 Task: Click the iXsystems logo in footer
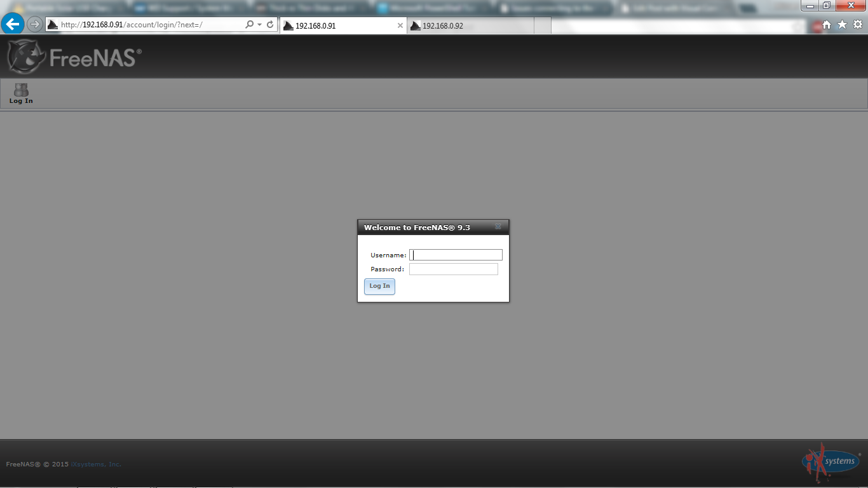click(831, 461)
